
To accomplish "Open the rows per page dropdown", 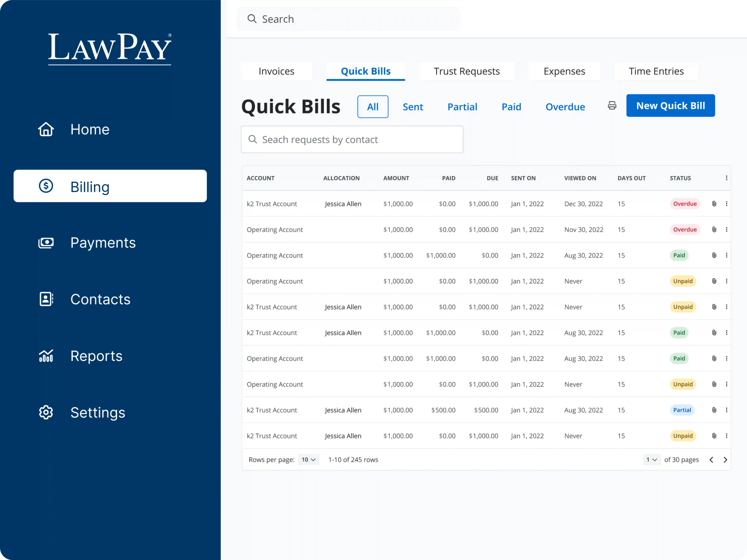I will [308, 460].
